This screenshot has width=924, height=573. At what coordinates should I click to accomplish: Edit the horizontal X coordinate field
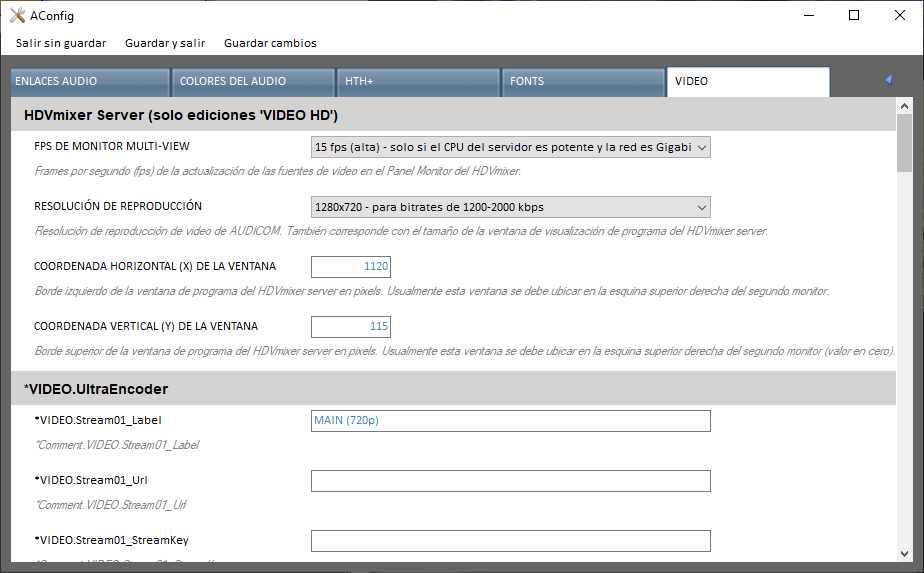click(x=351, y=266)
